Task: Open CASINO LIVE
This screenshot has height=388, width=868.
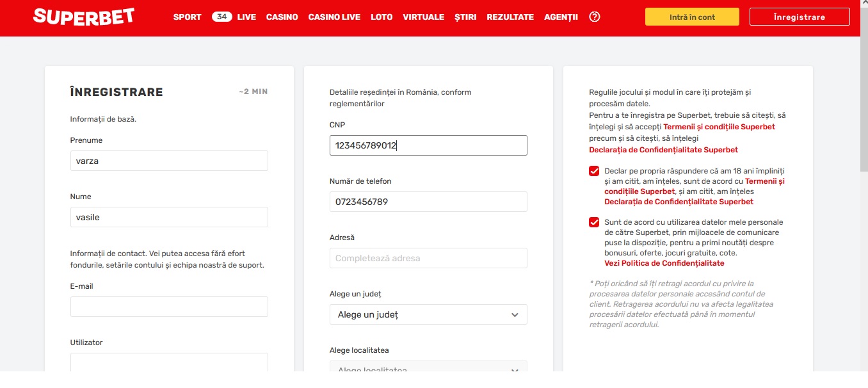Action: (x=334, y=17)
